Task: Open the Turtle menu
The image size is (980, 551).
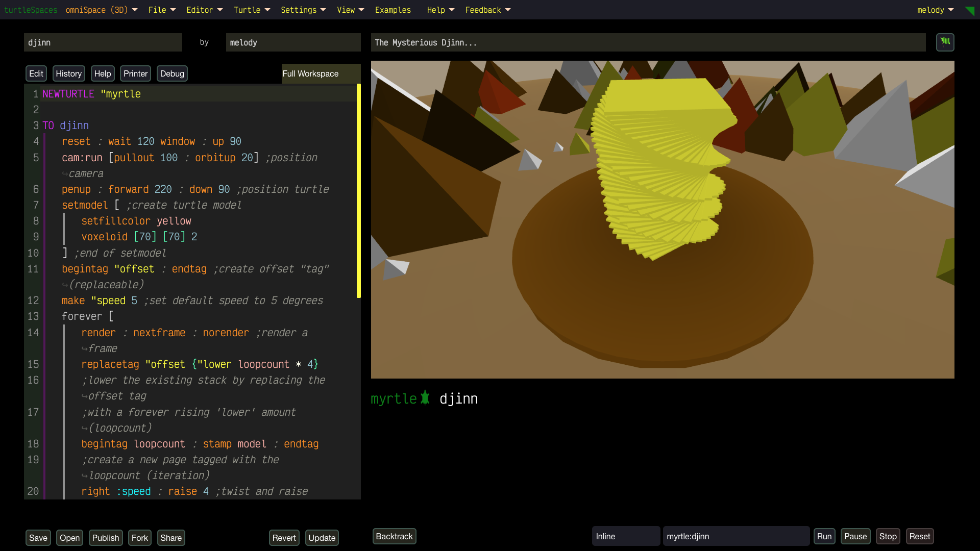Action: tap(252, 10)
